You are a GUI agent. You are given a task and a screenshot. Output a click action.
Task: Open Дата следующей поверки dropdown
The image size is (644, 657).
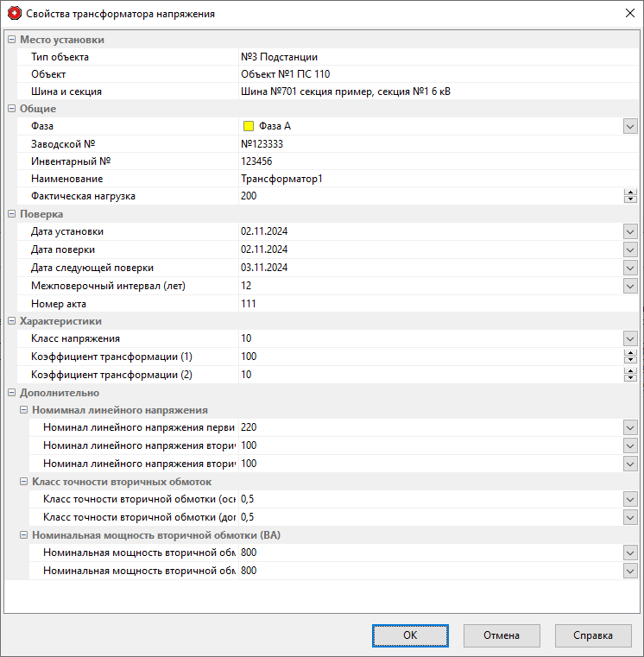(630, 268)
